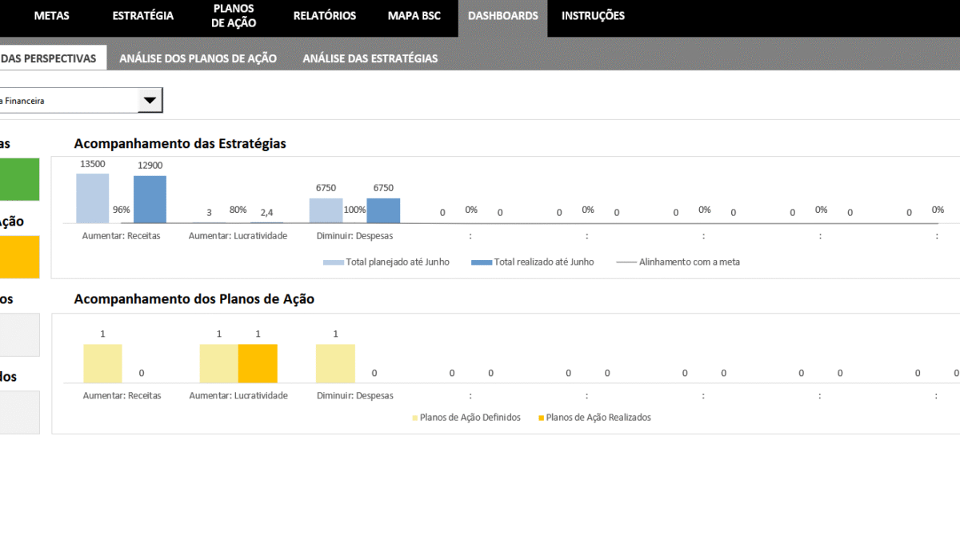
Task: Switch to the RELATÓRIOS tab
Action: (x=324, y=16)
